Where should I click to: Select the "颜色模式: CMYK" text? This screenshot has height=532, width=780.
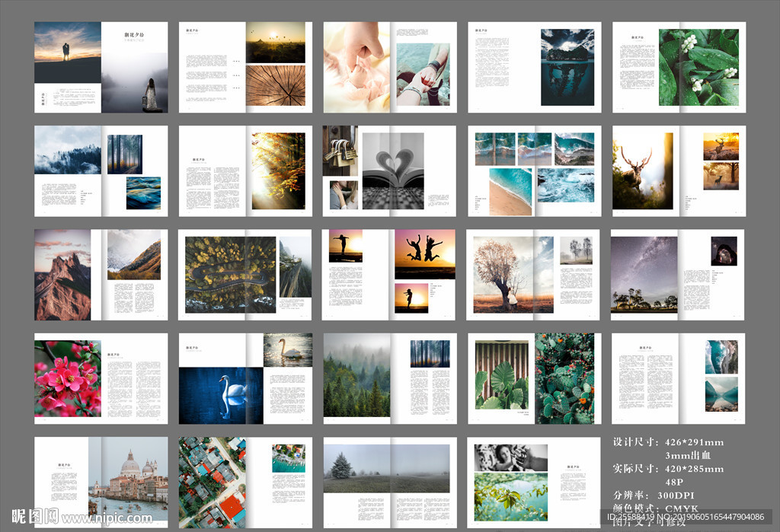tap(656, 508)
